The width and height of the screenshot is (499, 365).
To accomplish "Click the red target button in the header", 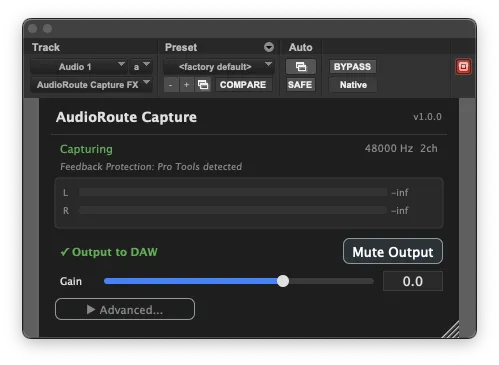I will tap(463, 67).
